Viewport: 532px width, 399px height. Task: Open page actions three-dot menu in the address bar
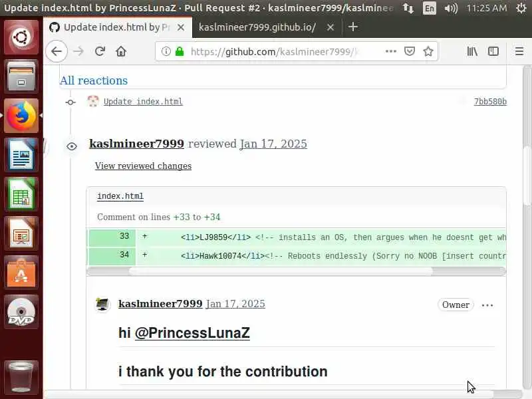click(x=391, y=51)
